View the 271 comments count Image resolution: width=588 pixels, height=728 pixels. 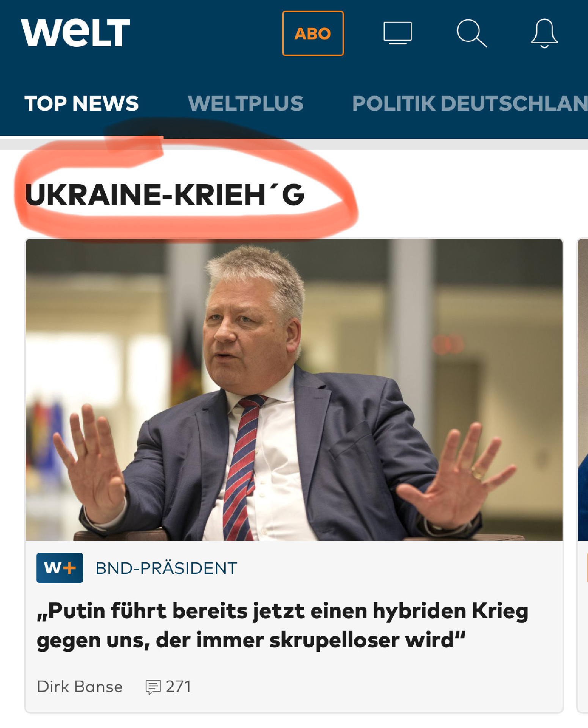pyautogui.click(x=178, y=687)
